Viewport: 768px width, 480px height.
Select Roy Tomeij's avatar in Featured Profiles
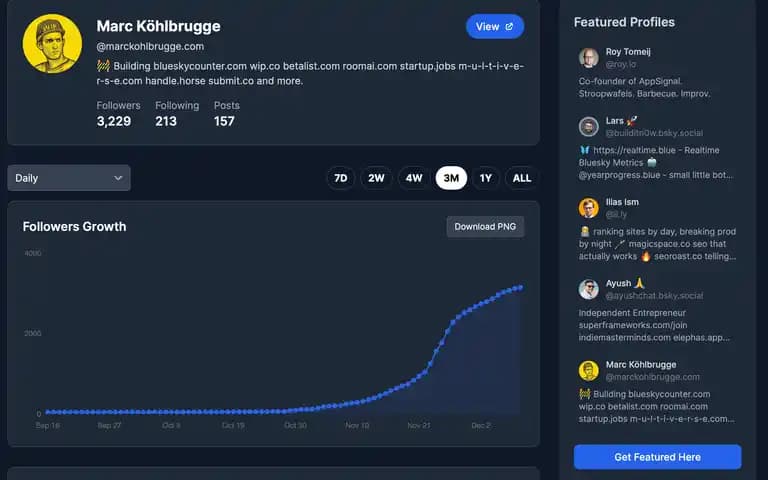tap(588, 58)
